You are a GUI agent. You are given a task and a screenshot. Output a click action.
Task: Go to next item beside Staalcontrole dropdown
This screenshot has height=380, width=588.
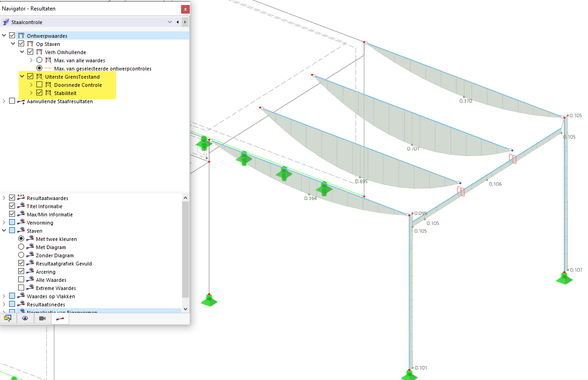coord(185,22)
